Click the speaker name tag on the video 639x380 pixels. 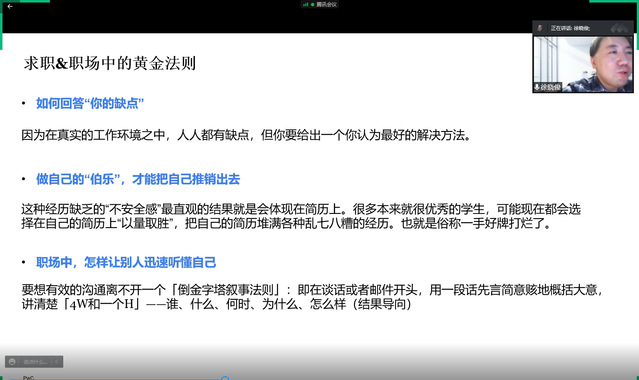coord(547,87)
